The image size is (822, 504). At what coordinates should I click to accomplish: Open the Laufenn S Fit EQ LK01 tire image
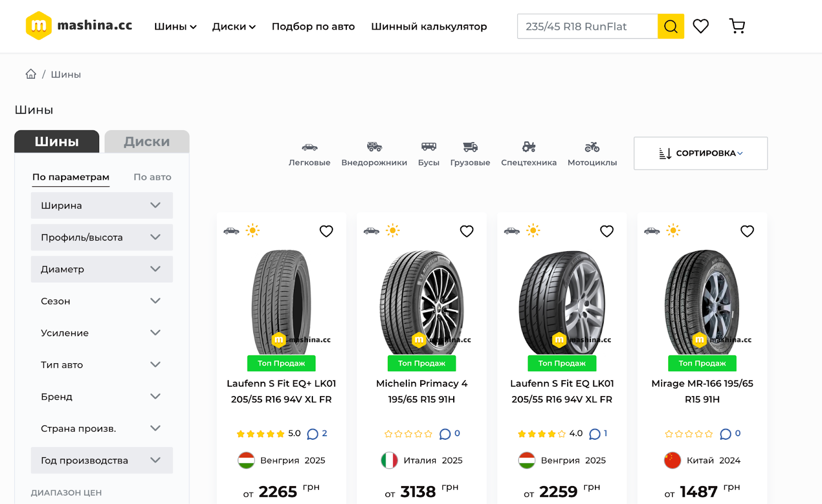[x=562, y=302]
